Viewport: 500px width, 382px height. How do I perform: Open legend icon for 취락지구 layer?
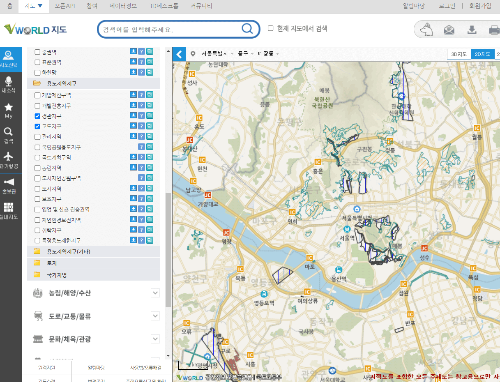[150, 230]
